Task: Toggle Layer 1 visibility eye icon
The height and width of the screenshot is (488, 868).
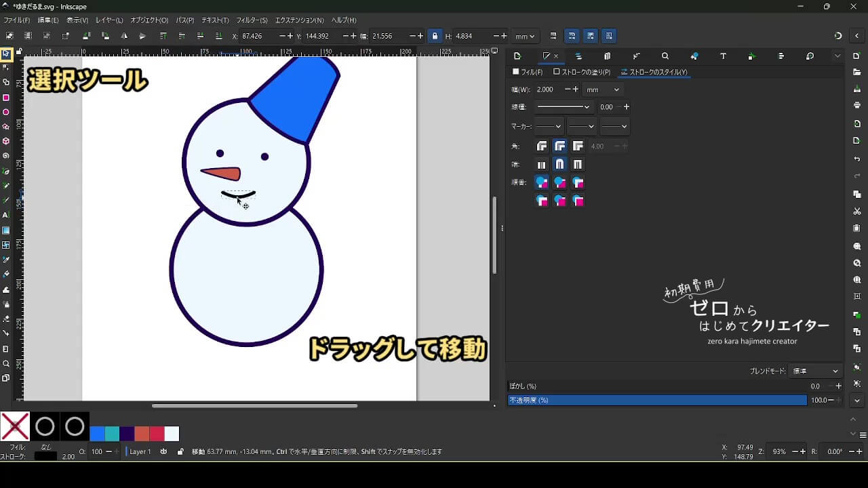Action: point(163,451)
